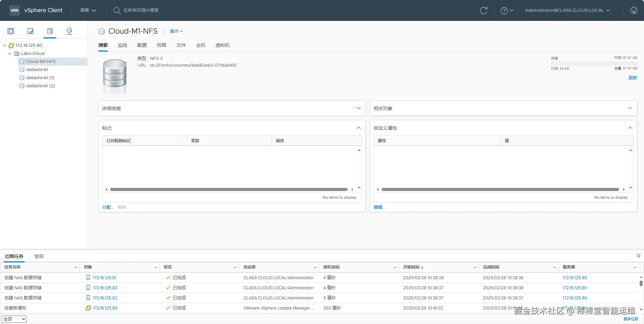644x324 pixels.
Task: Click the 编辑... link in custom attributes
Action: click(x=380, y=207)
